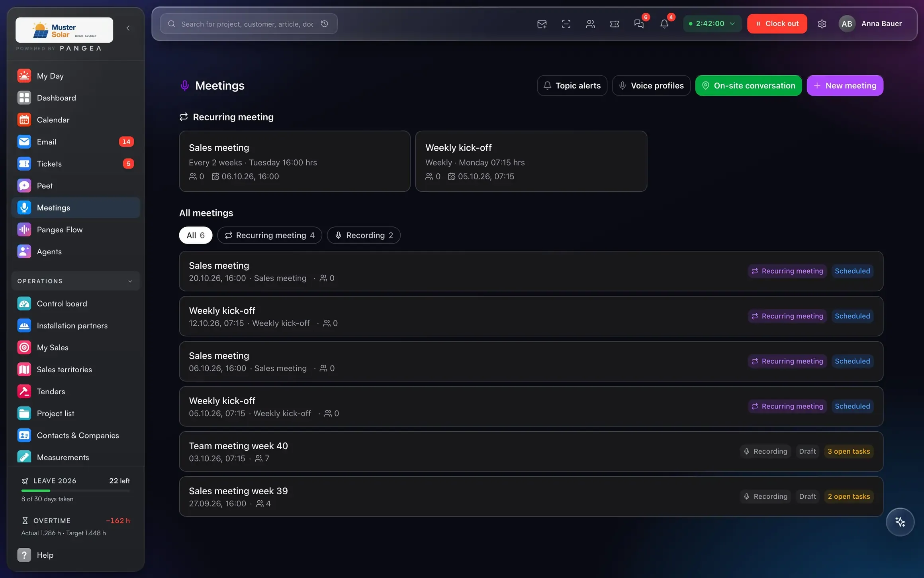The width and height of the screenshot is (924, 578).
Task: Click the Clock out button
Action: pos(777,24)
